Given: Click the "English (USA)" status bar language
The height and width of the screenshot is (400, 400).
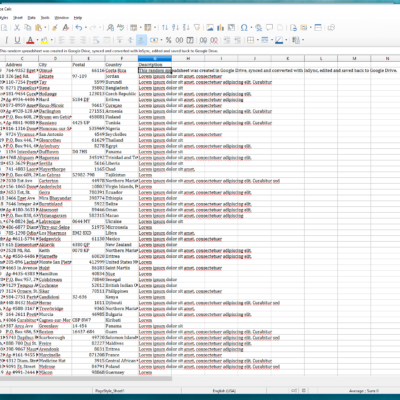Looking at the screenshot, I should tap(224, 391).
